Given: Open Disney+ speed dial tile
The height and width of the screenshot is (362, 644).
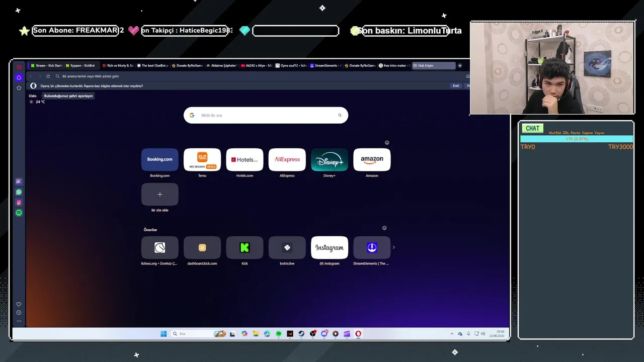Looking at the screenshot, I should click(x=330, y=159).
